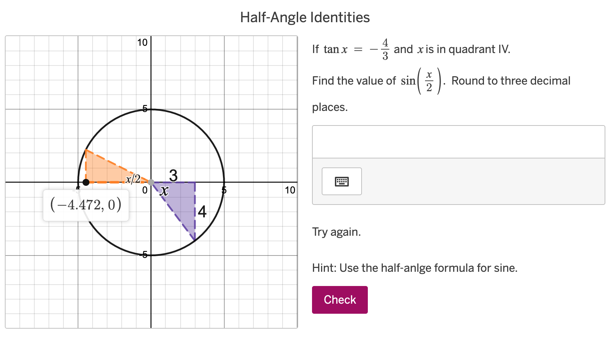Toggle selection of the coordinate tooltip (-4.472, 0)
The width and height of the screenshot is (606, 364).
point(85,205)
